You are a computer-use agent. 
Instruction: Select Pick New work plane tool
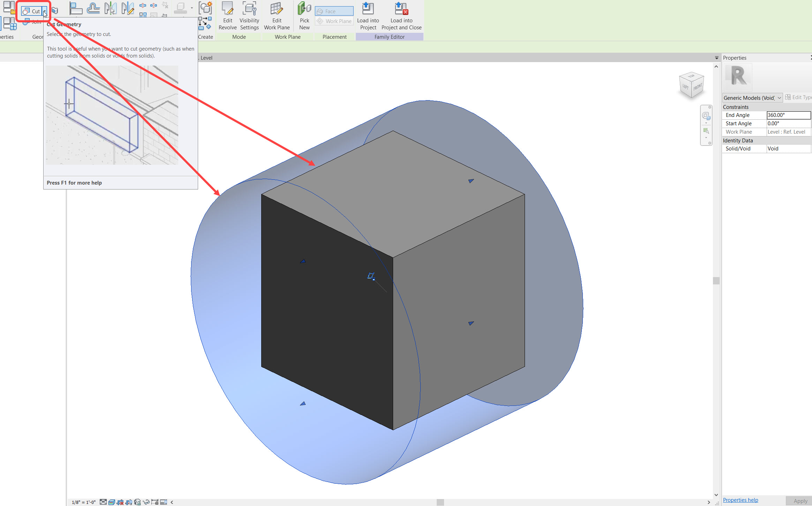[304, 16]
